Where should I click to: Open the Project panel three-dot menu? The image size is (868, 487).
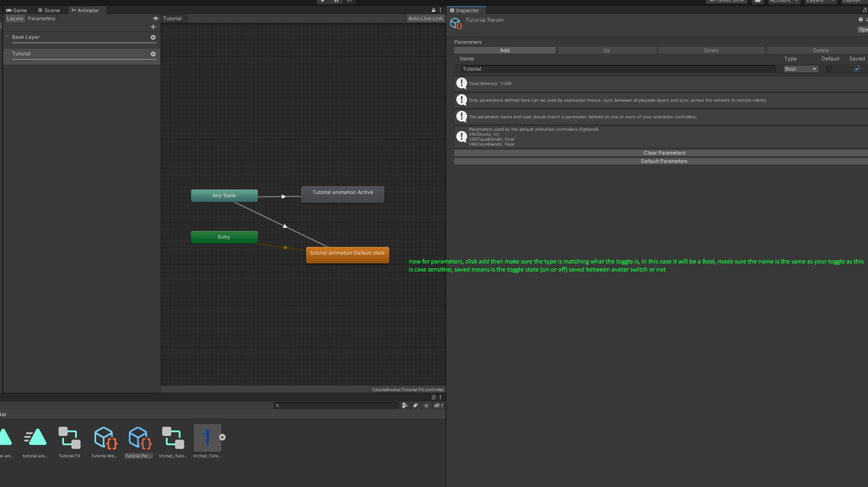pyautogui.click(x=440, y=397)
